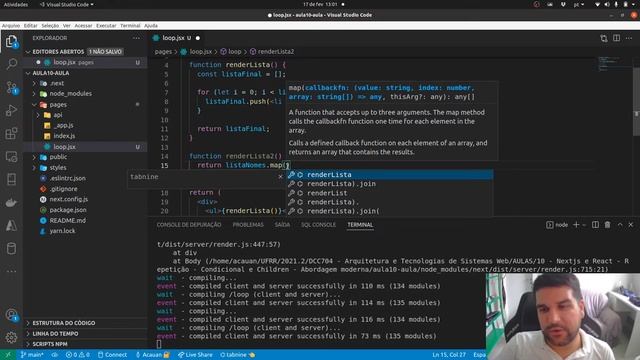Image resolution: width=640 pixels, height=360 pixels.
Task: Open the Manage gear icon
Action: point(11,337)
